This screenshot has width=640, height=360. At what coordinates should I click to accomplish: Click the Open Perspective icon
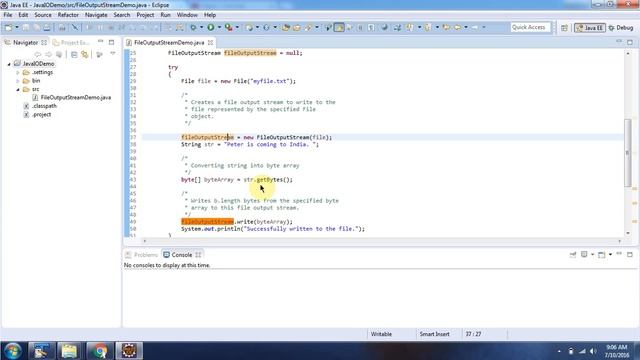pyautogui.click(x=564, y=28)
